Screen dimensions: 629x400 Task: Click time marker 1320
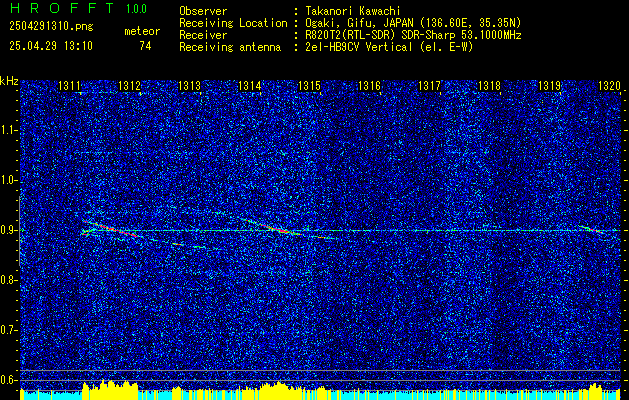tap(609, 85)
